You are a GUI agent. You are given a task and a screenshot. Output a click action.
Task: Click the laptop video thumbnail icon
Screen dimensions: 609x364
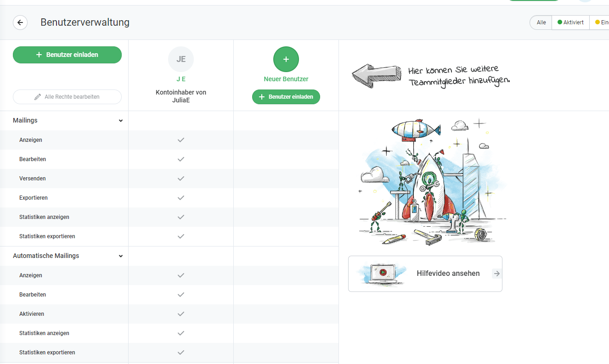click(x=382, y=273)
